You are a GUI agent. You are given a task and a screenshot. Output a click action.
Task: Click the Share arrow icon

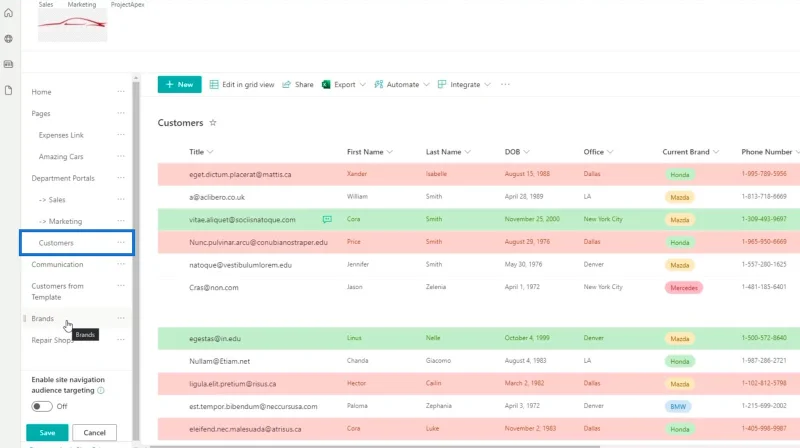[x=286, y=84]
